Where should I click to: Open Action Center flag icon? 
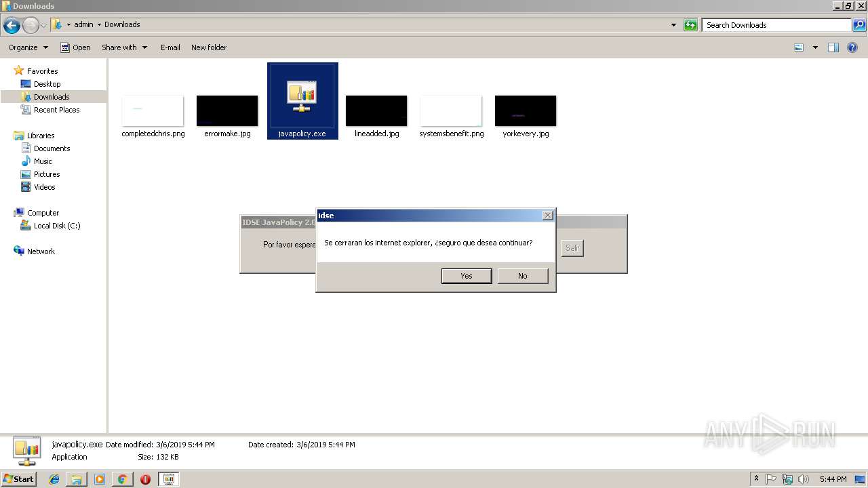(x=771, y=479)
